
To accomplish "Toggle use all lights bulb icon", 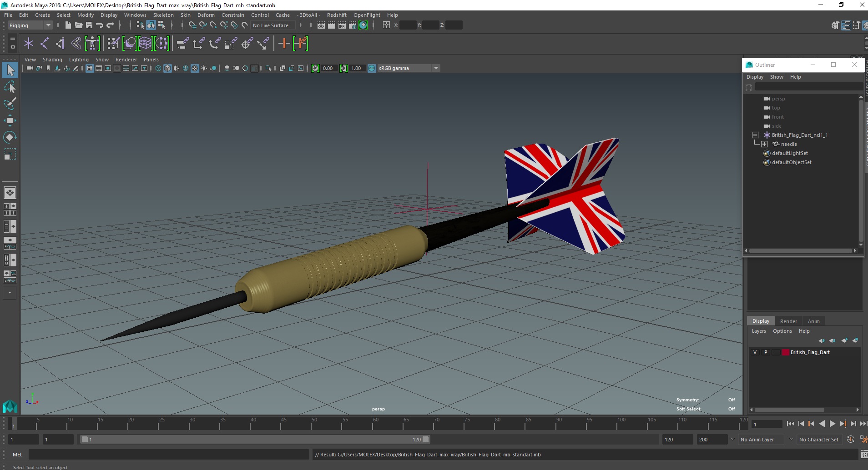I will [x=204, y=68].
